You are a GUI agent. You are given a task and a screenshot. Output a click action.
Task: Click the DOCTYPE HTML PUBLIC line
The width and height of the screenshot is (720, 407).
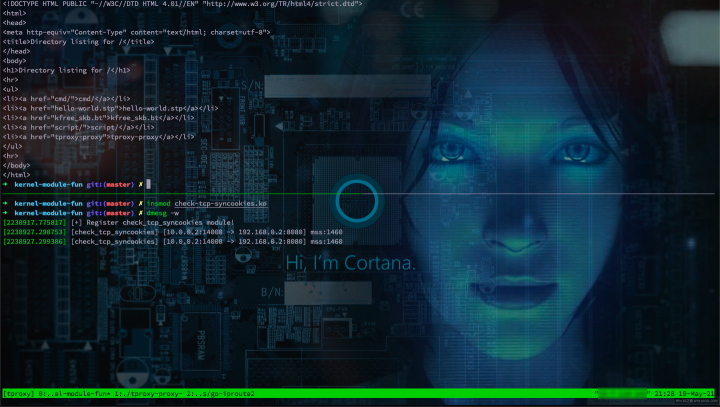182,4
